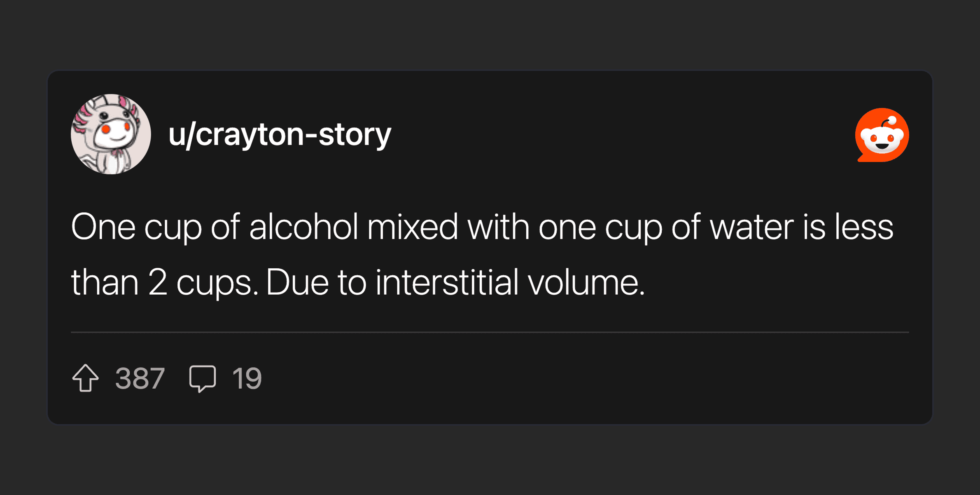The height and width of the screenshot is (495, 980).
Task: Click the word "volume." ending the post
Action: point(586,282)
